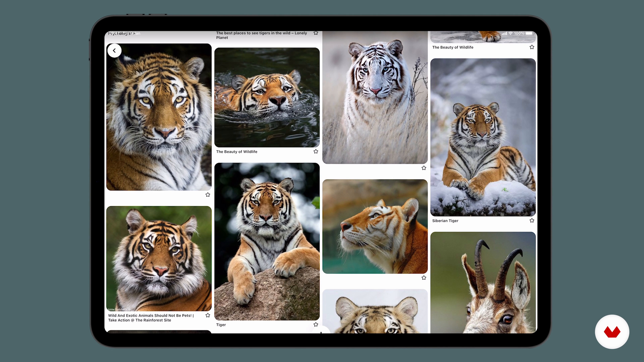Open the horned chamois goat photo
This screenshot has width=644, height=362.
tap(483, 282)
